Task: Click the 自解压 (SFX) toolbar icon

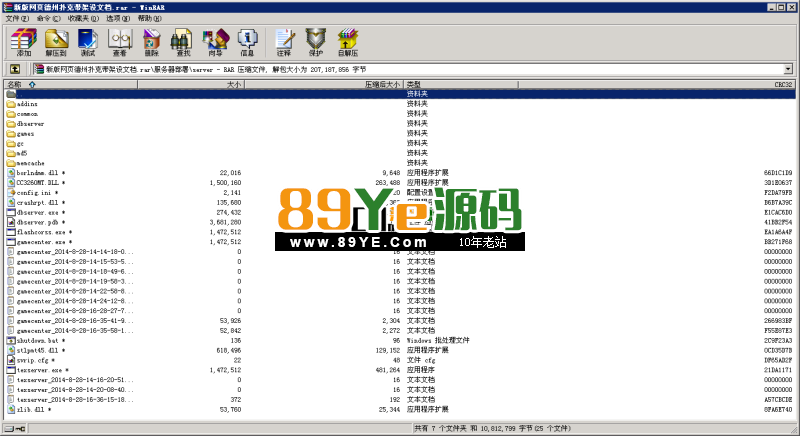Action: [347, 42]
